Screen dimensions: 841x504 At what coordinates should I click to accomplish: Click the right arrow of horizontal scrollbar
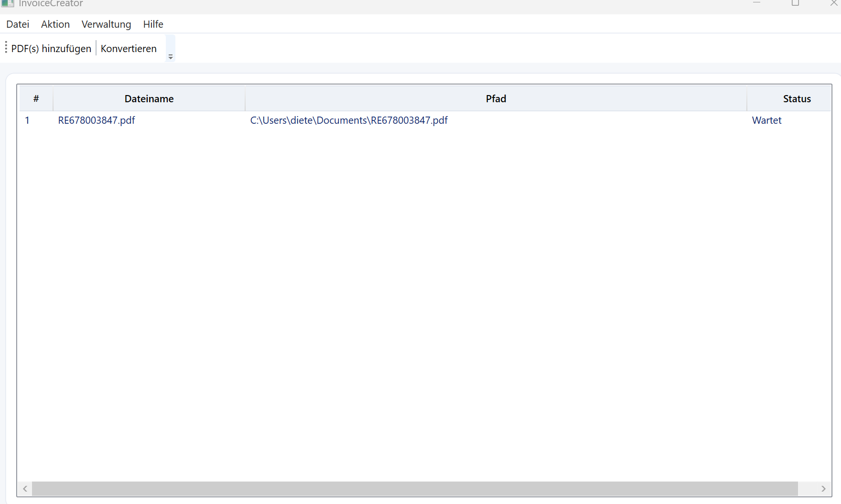pyautogui.click(x=823, y=489)
